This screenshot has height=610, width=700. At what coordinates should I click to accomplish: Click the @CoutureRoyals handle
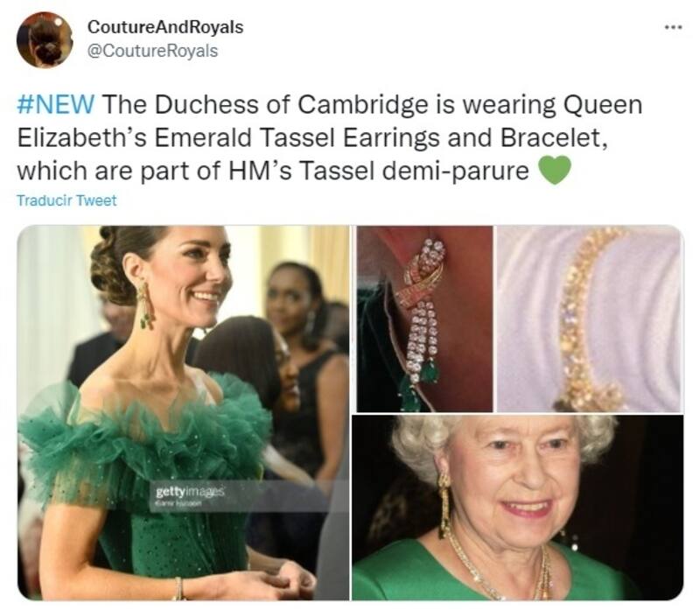click(x=152, y=51)
